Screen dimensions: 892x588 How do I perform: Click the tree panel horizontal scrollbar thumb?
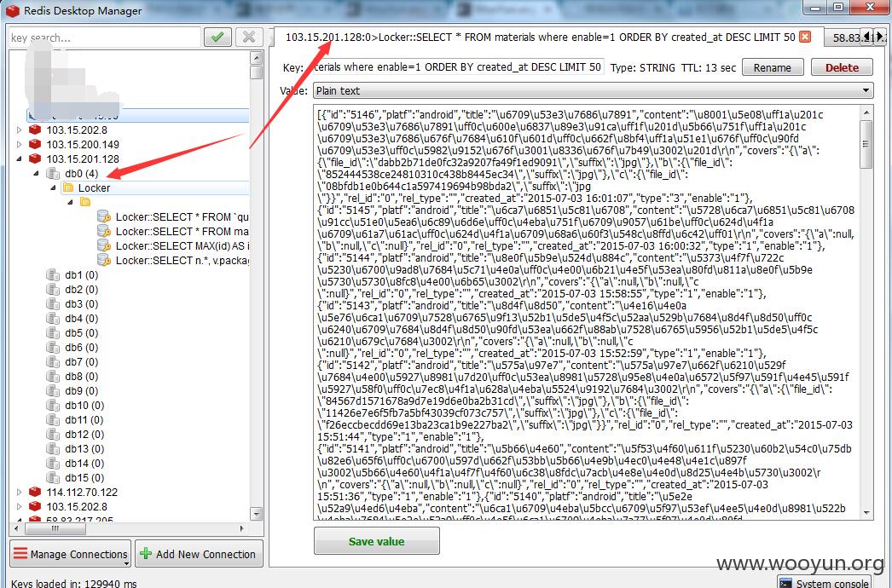[x=55, y=528]
